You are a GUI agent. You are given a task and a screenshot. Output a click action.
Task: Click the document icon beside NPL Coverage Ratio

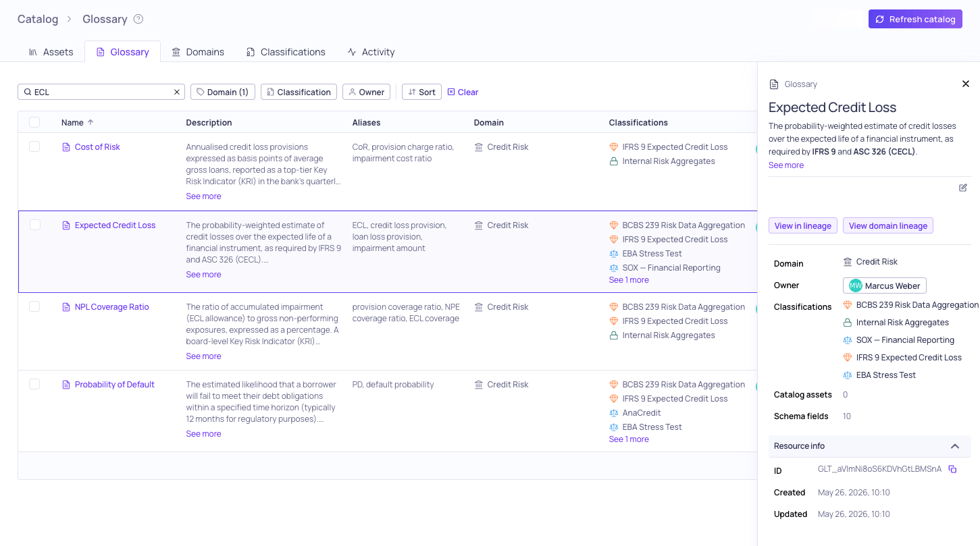click(x=66, y=307)
